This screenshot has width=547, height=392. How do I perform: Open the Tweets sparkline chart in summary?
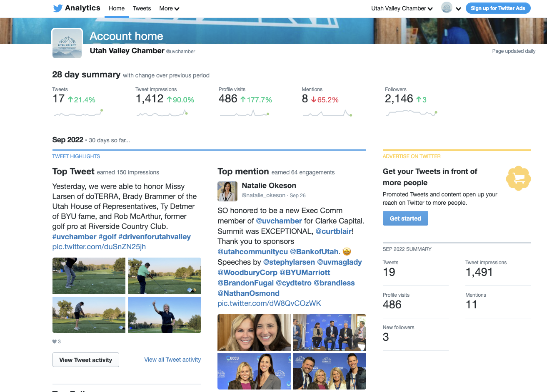tap(77, 112)
